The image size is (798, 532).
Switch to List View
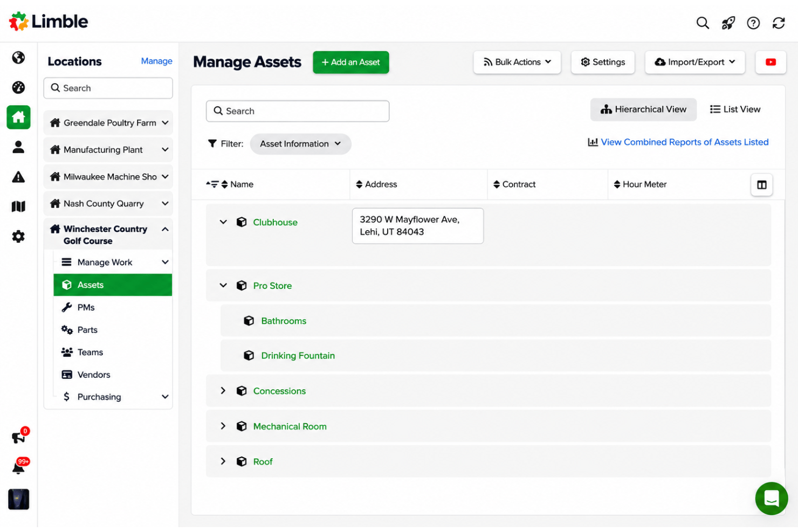click(735, 109)
